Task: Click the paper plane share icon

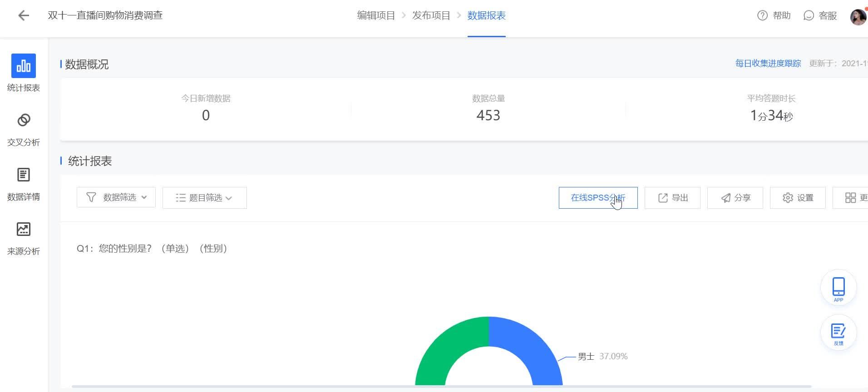Action: [726, 198]
